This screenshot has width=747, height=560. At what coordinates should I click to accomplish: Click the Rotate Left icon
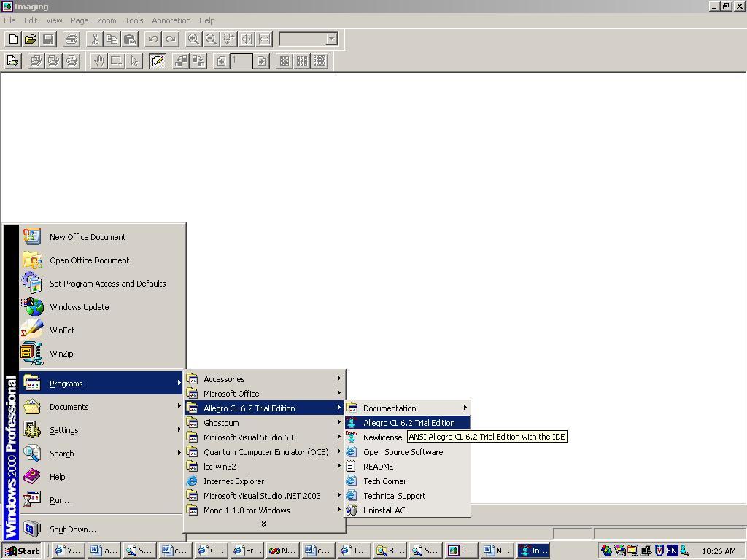[180, 61]
